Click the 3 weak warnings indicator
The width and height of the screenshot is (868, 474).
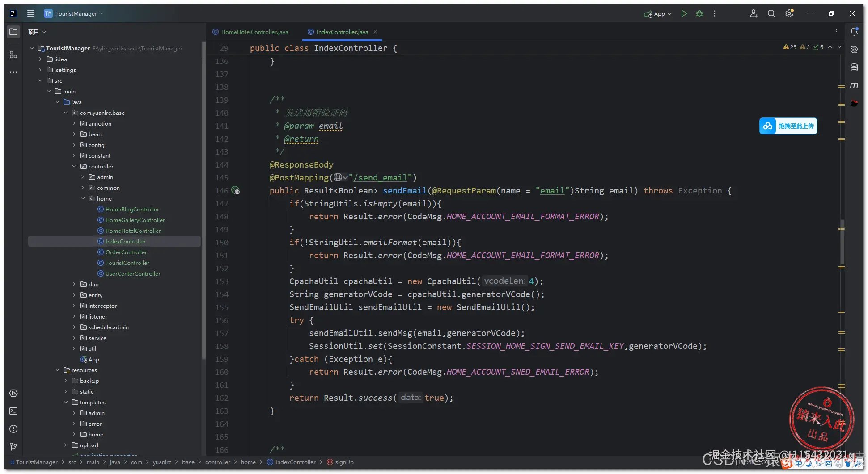(x=805, y=47)
